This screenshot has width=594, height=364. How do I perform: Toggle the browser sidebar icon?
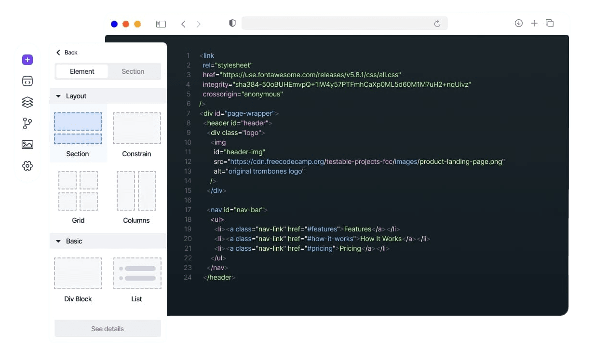[x=161, y=23]
